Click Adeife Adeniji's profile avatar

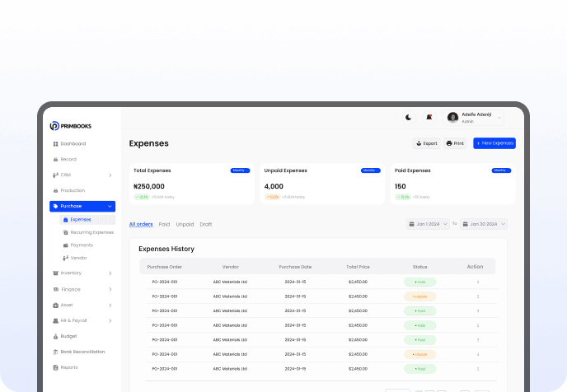[452, 118]
